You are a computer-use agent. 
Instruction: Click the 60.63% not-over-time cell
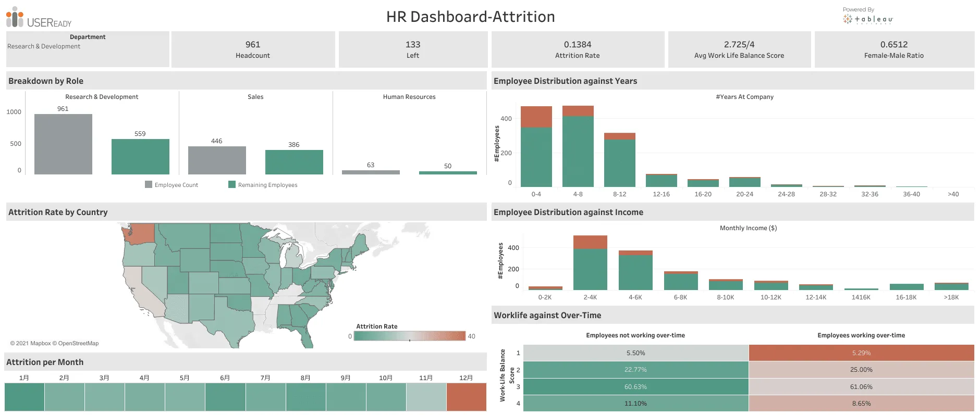[x=636, y=387]
